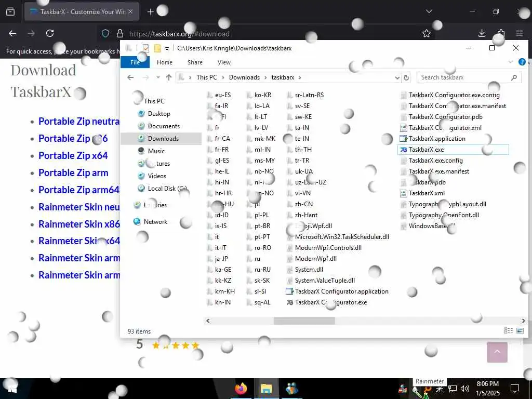Select Network in navigation pane
The width and height of the screenshot is (532, 399).
pyautogui.click(x=155, y=222)
